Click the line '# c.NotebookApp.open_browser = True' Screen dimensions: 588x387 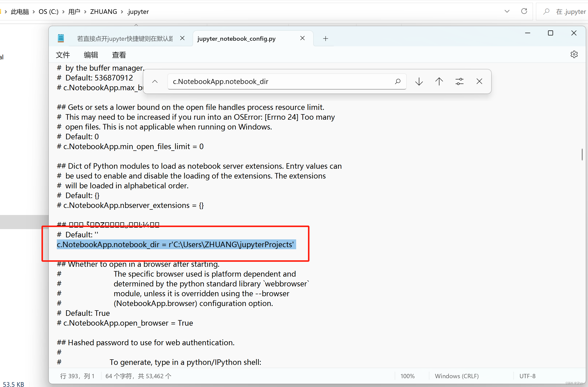pyautogui.click(x=125, y=323)
